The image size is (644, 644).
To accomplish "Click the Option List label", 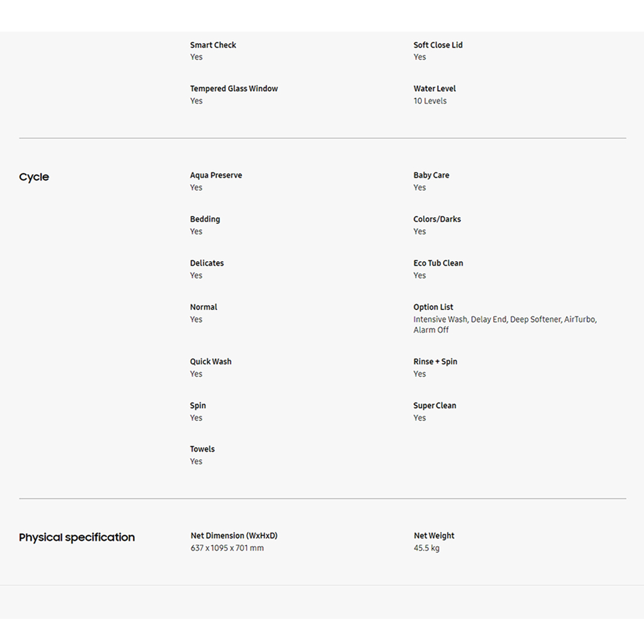I will click(x=433, y=307).
